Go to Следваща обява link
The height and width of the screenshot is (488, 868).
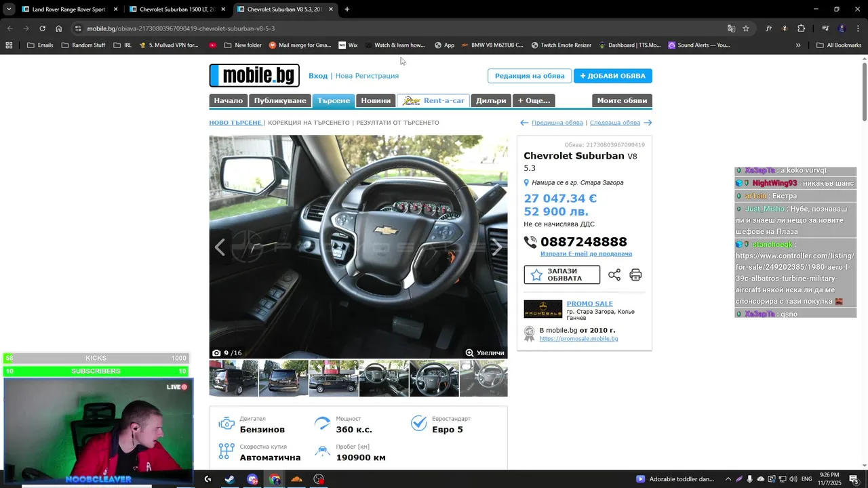click(615, 123)
